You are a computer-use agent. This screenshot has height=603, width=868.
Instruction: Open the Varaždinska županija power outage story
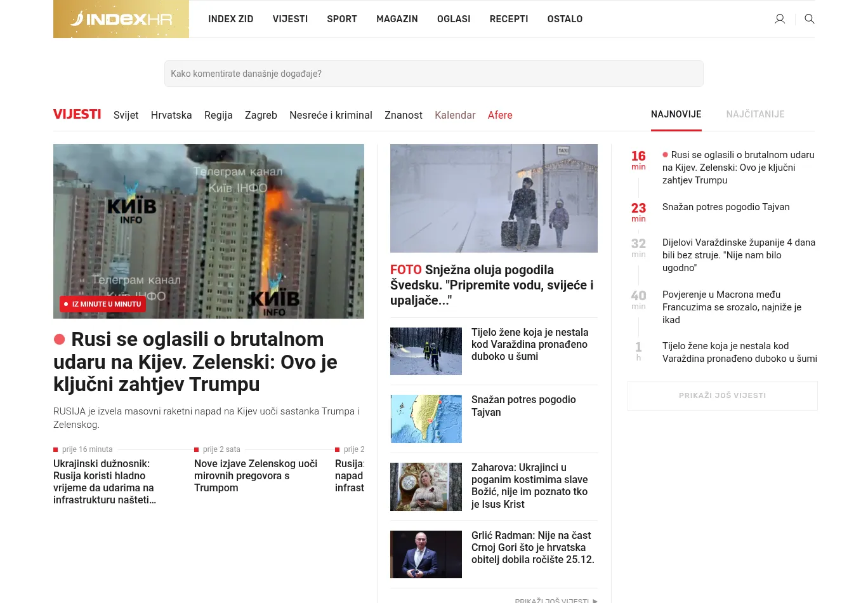tap(739, 255)
